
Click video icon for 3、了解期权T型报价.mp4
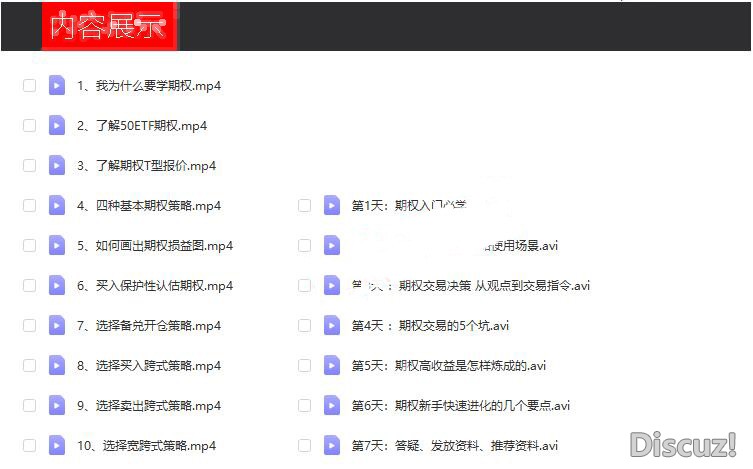(57, 166)
